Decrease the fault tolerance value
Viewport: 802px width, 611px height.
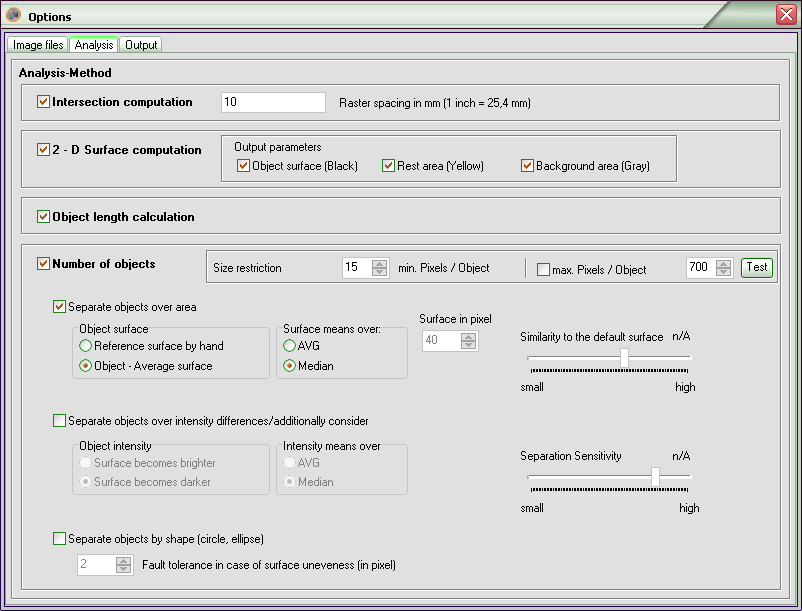(123, 570)
